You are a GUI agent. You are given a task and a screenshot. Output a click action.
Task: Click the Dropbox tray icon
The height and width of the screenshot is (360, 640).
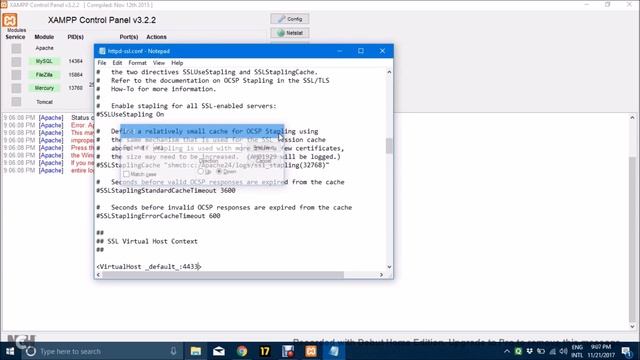point(530,351)
